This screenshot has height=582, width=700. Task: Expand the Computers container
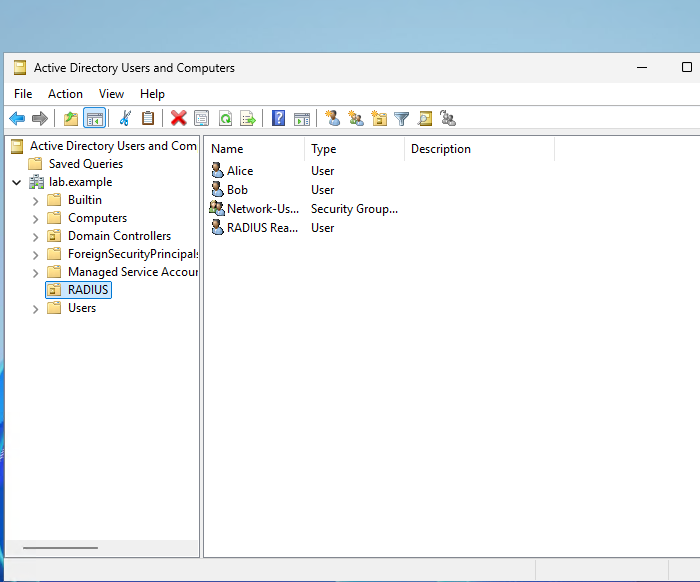[x=35, y=219]
